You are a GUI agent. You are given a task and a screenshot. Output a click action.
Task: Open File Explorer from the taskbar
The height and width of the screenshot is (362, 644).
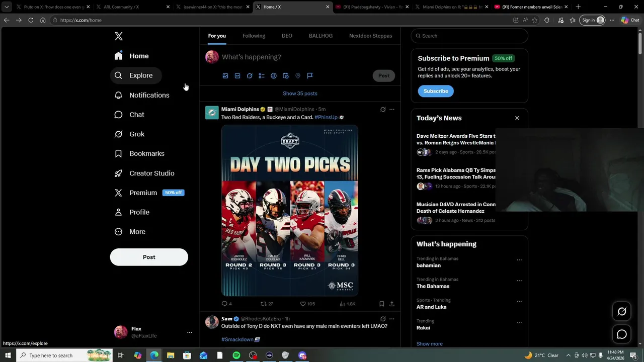coord(170,355)
